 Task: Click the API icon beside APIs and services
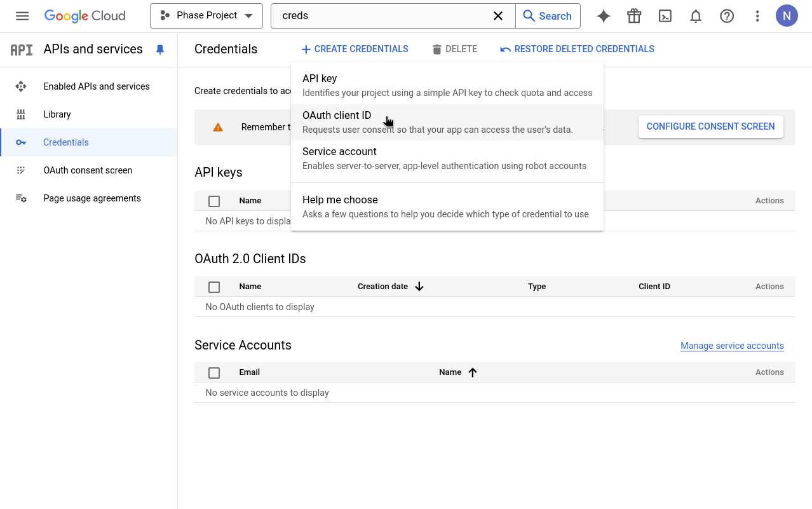click(x=22, y=50)
